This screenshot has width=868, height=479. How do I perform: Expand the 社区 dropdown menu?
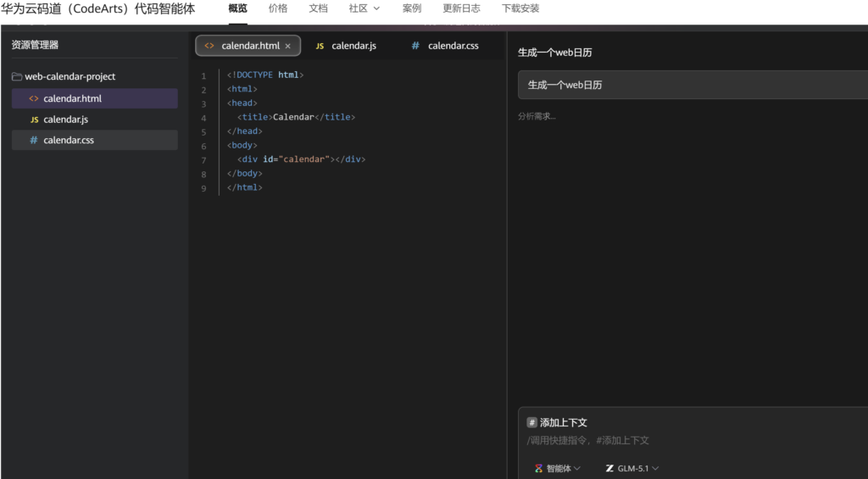[x=364, y=8]
